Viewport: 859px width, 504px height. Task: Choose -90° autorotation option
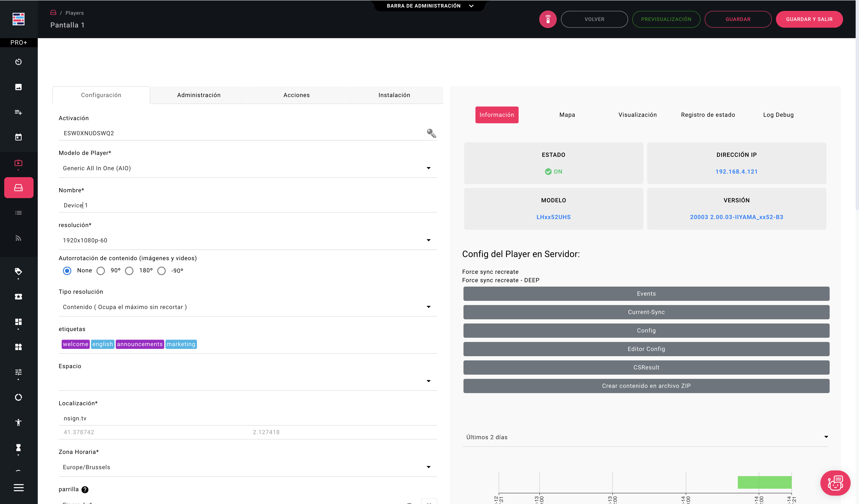coord(161,271)
